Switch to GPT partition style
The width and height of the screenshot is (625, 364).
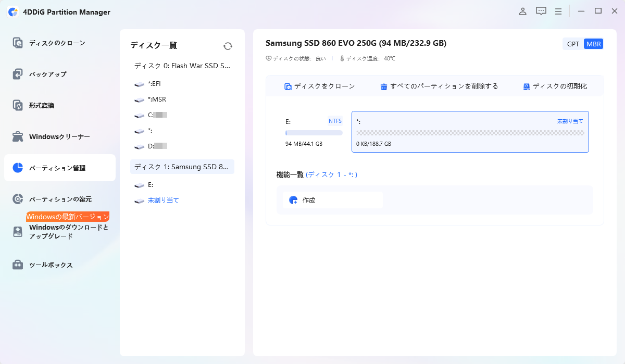[573, 44]
